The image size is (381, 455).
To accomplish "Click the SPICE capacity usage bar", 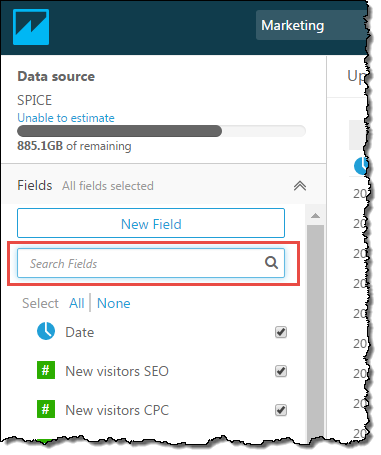I will click(161, 131).
